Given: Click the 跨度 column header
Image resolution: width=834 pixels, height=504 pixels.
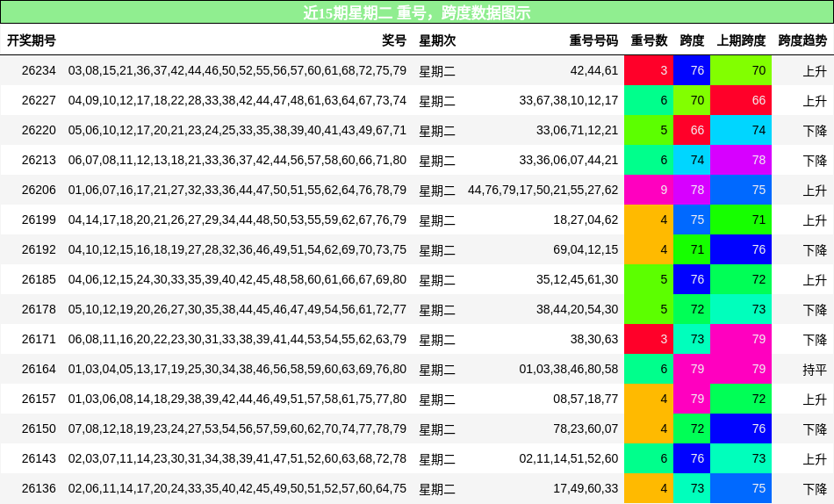Looking at the screenshot, I should pos(692,40).
